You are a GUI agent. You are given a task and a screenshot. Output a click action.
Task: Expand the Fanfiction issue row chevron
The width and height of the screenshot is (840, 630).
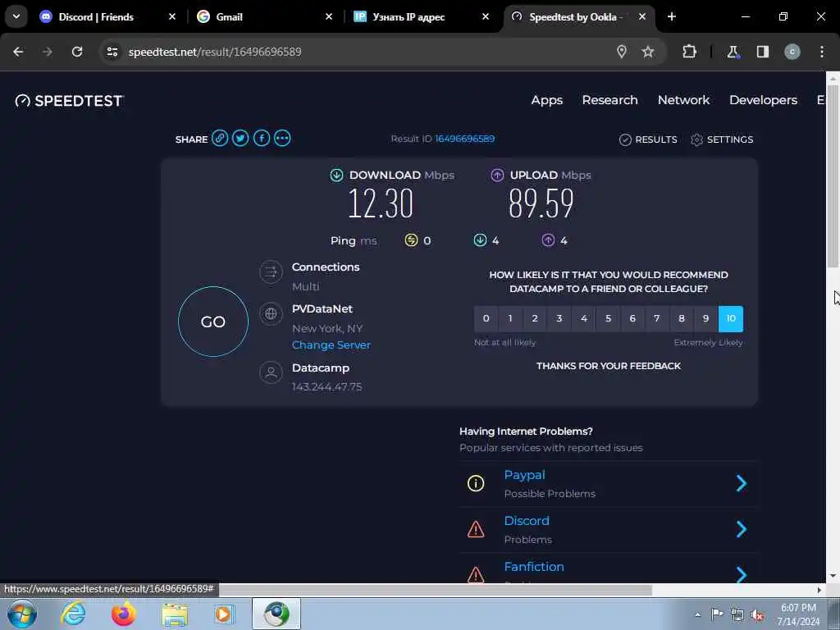coord(742,574)
